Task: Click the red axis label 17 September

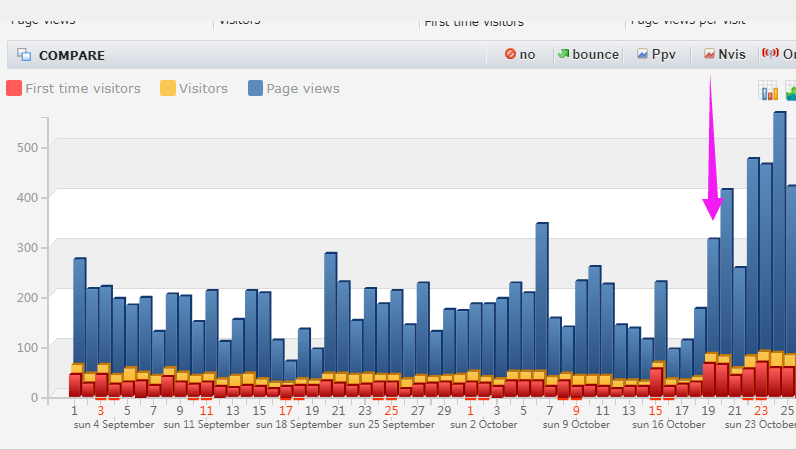Action: pyautogui.click(x=285, y=410)
